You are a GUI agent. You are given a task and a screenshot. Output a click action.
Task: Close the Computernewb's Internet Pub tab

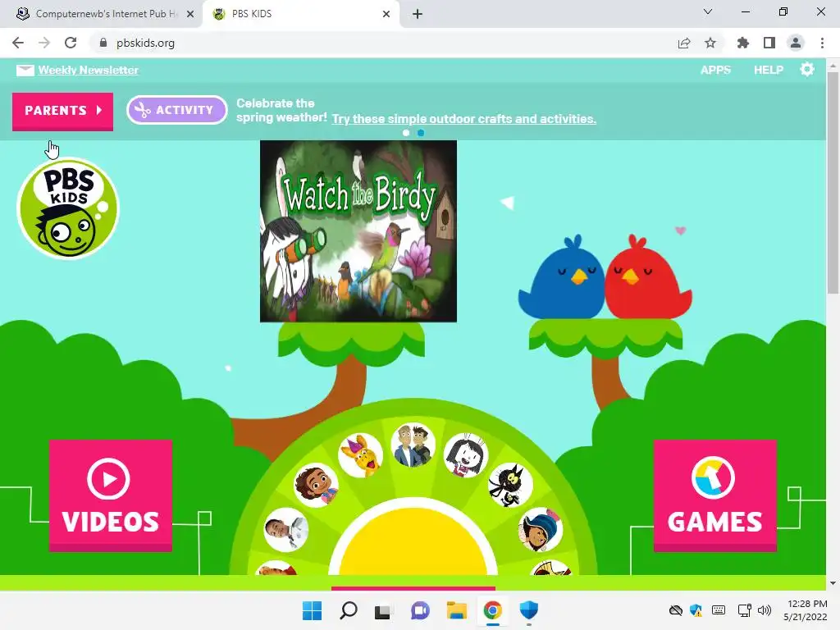(x=190, y=14)
